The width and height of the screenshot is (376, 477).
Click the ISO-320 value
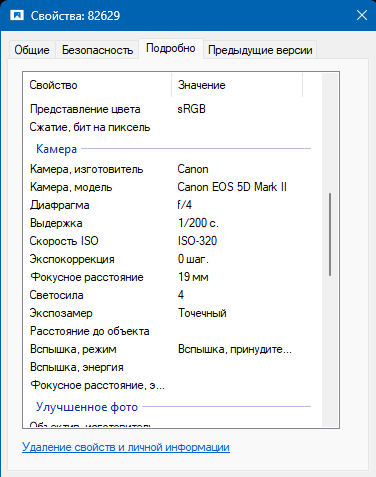197,241
